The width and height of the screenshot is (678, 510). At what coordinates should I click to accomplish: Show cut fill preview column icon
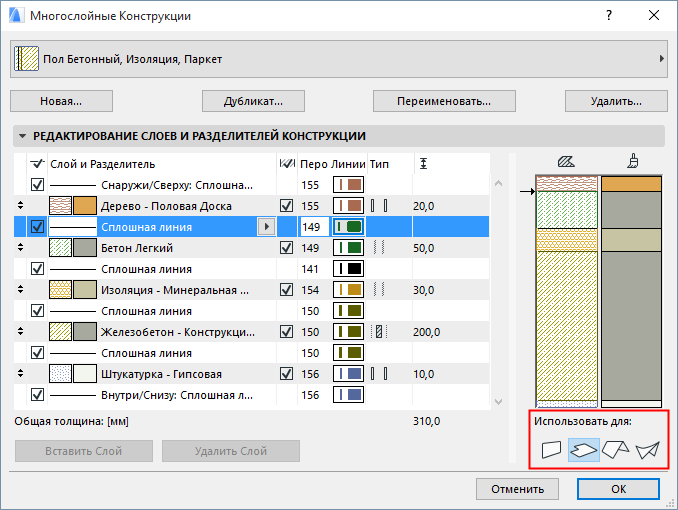point(566,162)
